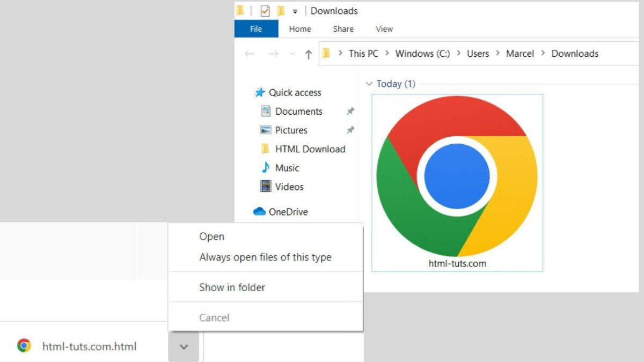Open the View ribbon tab

pyautogui.click(x=384, y=29)
